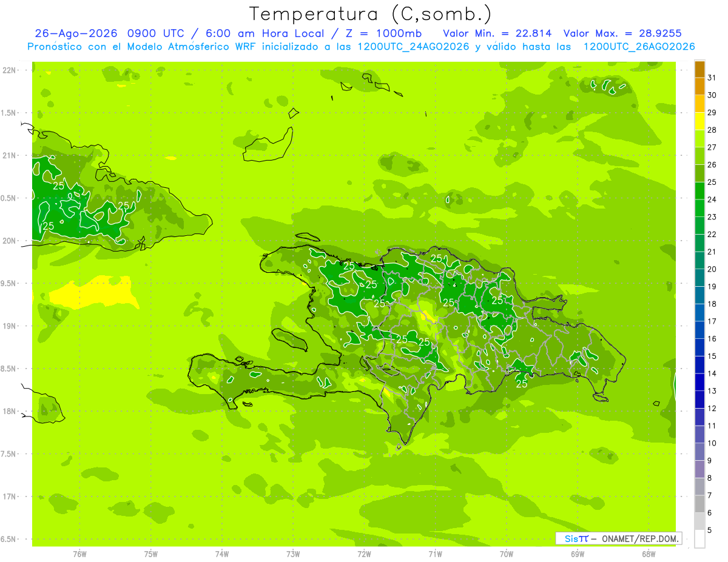This screenshot has height=562, width=728.
Task: Click the Valor Min. = 22.814 text
Action: pos(497,33)
